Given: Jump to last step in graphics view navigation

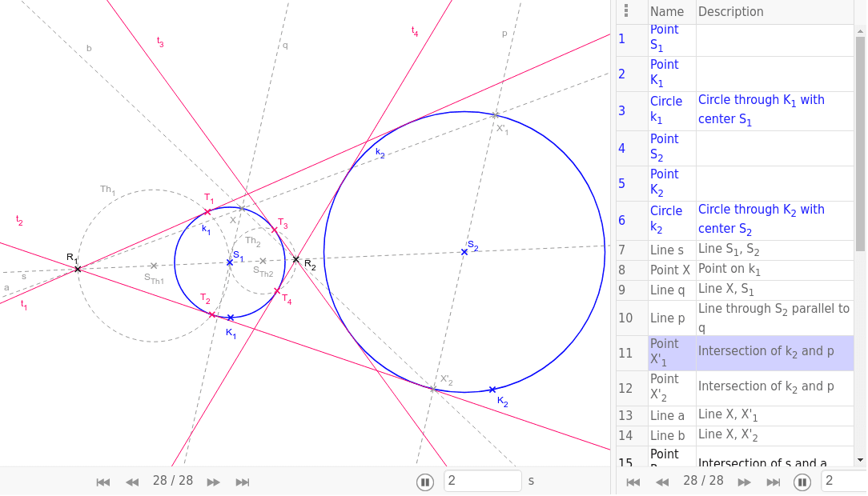Looking at the screenshot, I should click(243, 482).
